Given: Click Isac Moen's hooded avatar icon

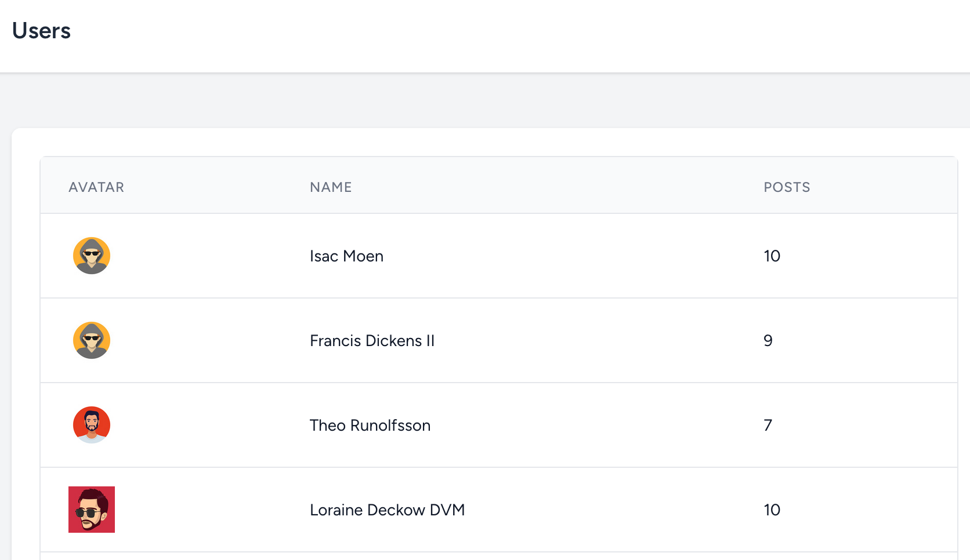Looking at the screenshot, I should tap(92, 256).
